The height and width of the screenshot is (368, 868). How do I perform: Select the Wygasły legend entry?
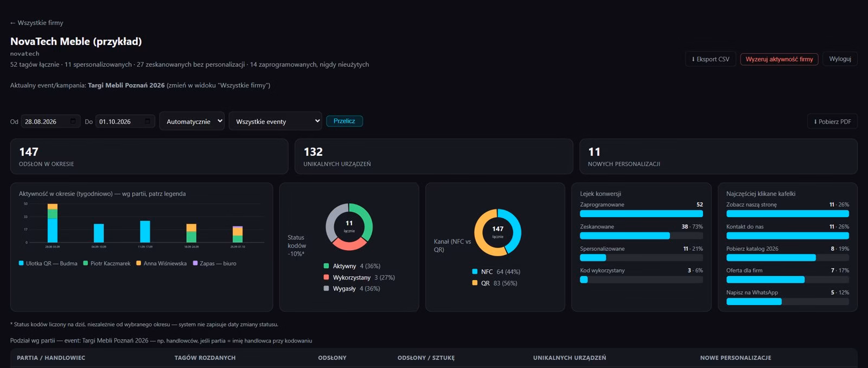tap(352, 289)
